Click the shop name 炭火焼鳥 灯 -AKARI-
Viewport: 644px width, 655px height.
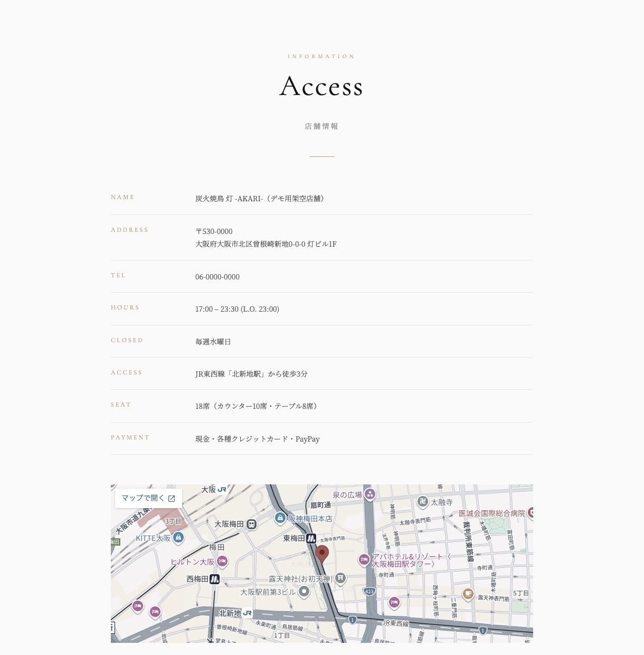(229, 199)
